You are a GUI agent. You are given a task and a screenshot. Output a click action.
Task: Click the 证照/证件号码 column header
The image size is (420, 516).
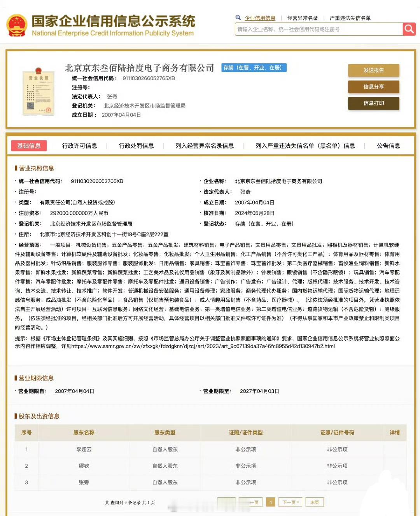pyautogui.click(x=337, y=432)
